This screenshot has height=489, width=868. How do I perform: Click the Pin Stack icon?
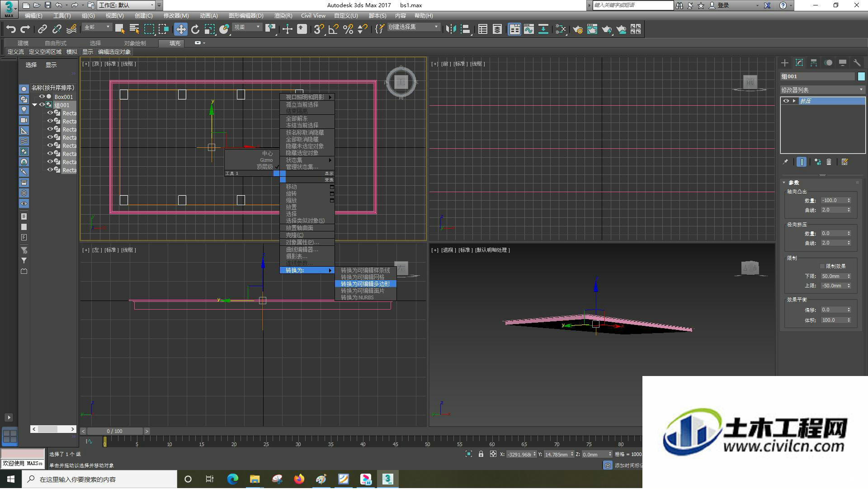pyautogui.click(x=785, y=162)
